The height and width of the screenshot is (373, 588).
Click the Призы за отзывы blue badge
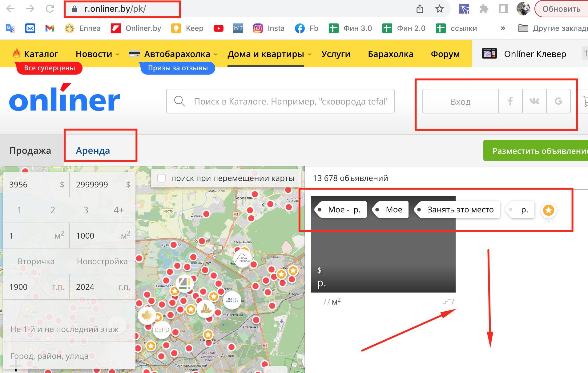coord(178,68)
